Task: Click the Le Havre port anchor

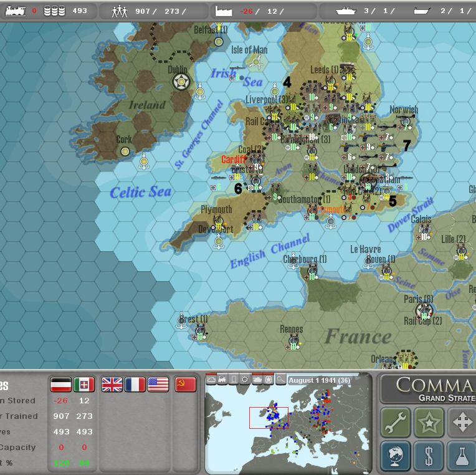Action: pos(368,262)
